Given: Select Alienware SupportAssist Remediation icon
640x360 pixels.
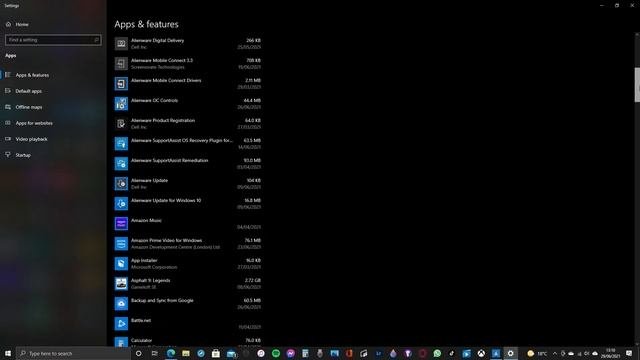Looking at the screenshot, I should (x=121, y=164).
